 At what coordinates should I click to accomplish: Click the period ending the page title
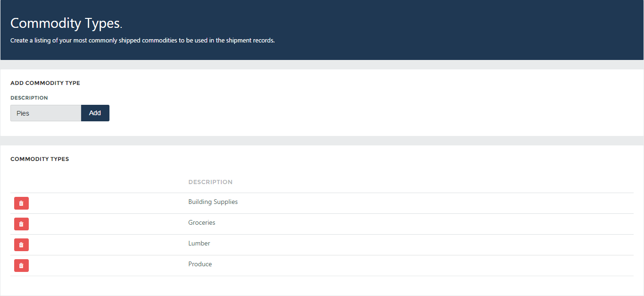121,26
